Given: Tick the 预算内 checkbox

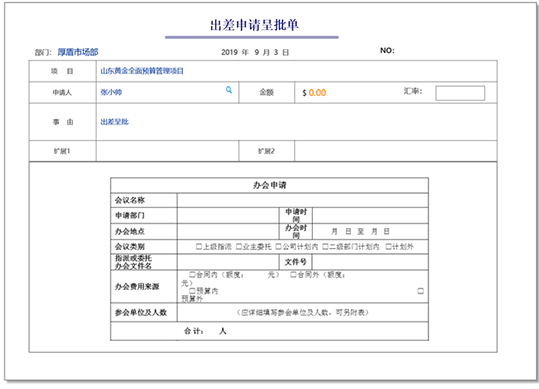Looking at the screenshot, I should [192, 291].
